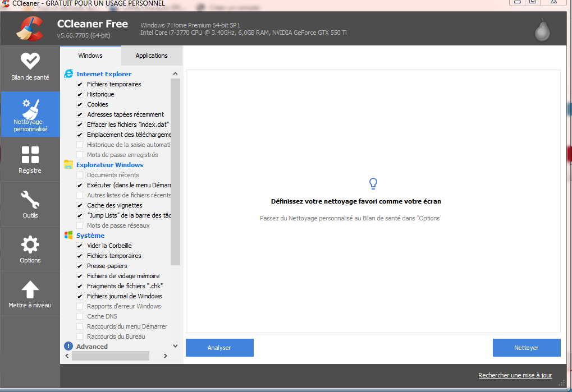Click the Système Windows flag icon
Screen dimensions: 572x392
point(68,236)
